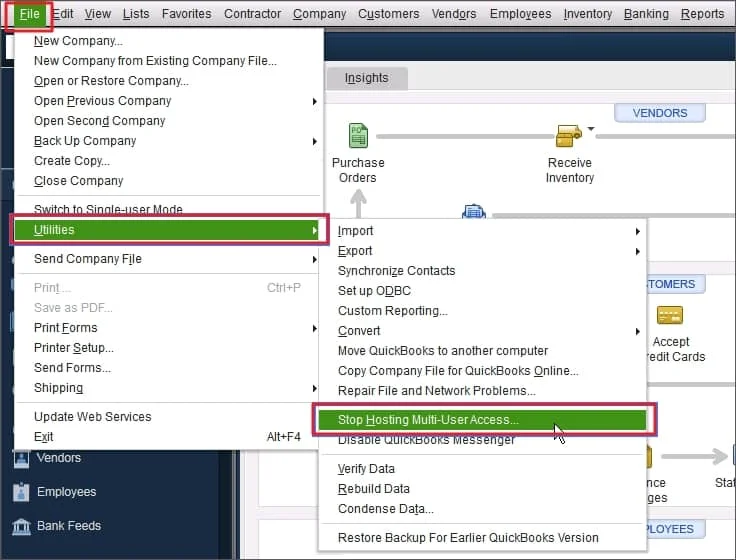Open the Company menu
The image size is (736, 560).
[x=320, y=14]
